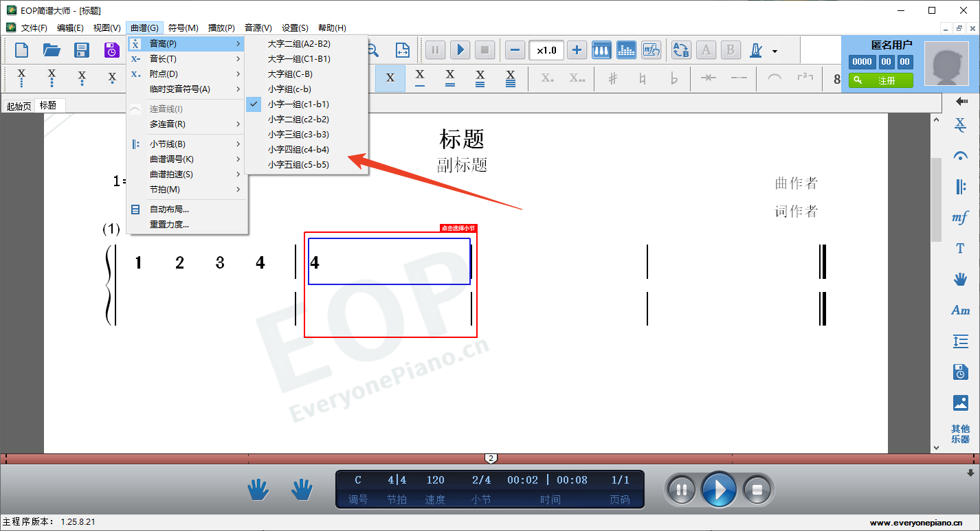Select the plain quarter note X
The image size is (980, 531).
click(x=390, y=78)
